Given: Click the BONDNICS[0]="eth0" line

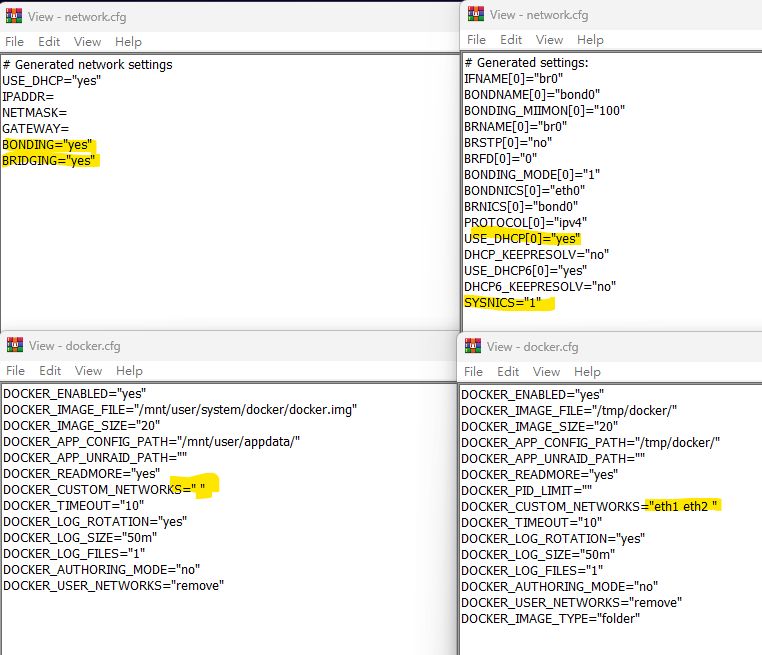Looking at the screenshot, I should [x=525, y=191].
